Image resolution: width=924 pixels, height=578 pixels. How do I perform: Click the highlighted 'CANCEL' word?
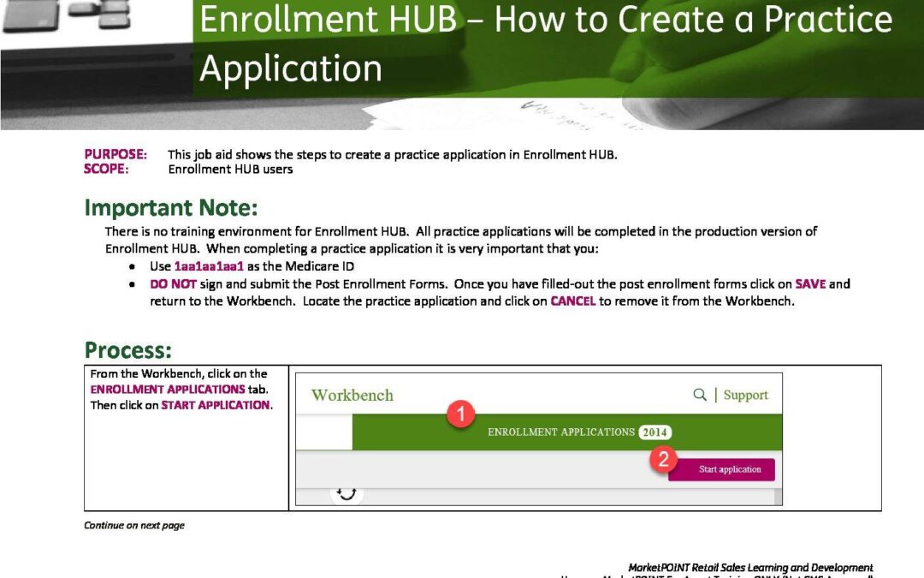tap(572, 301)
